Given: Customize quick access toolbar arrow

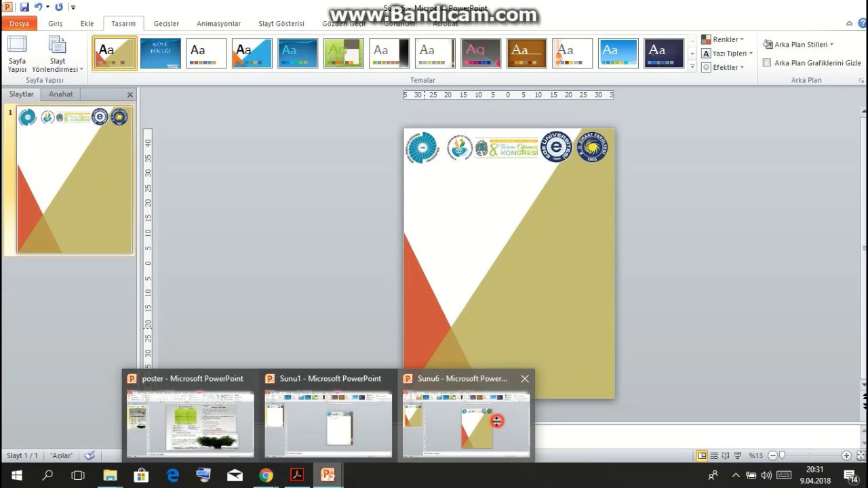Looking at the screenshot, I should coord(73,7).
